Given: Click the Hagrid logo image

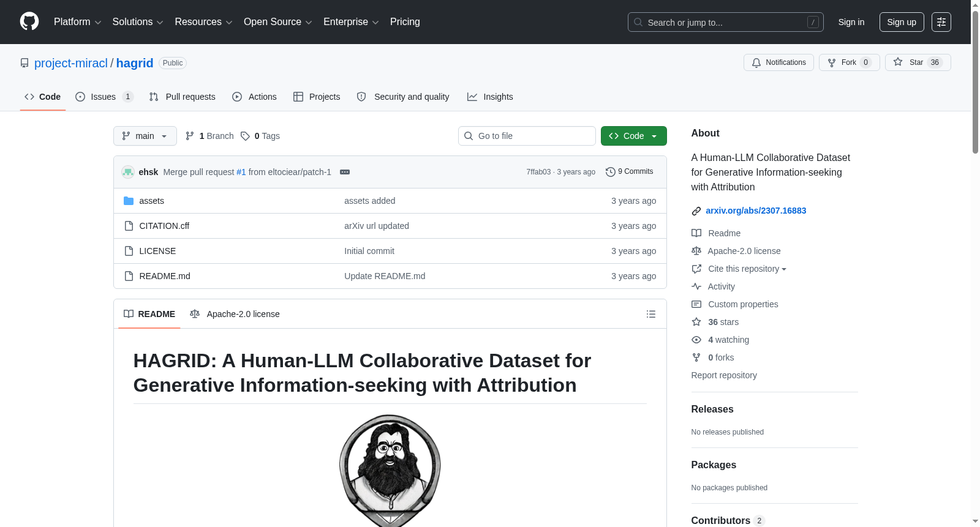Looking at the screenshot, I should coord(390,470).
